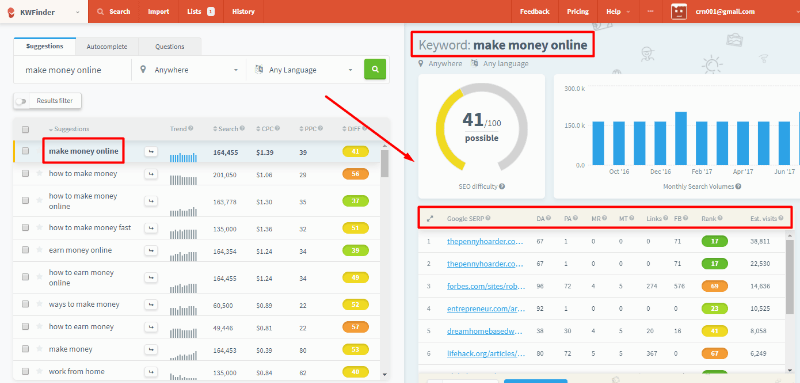Image resolution: width=800 pixels, height=383 pixels.
Task: Click the arrow button for 'make money online' row
Action: pos(151,151)
